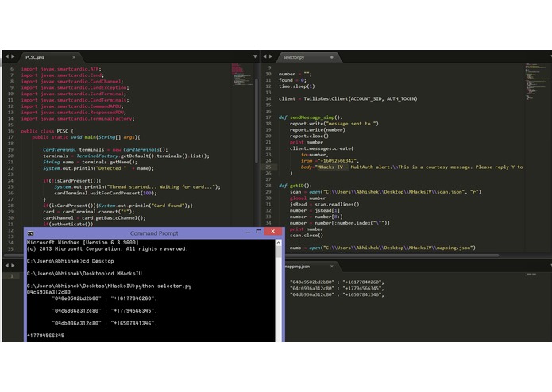Minimize the Command Prompt window

(248, 233)
